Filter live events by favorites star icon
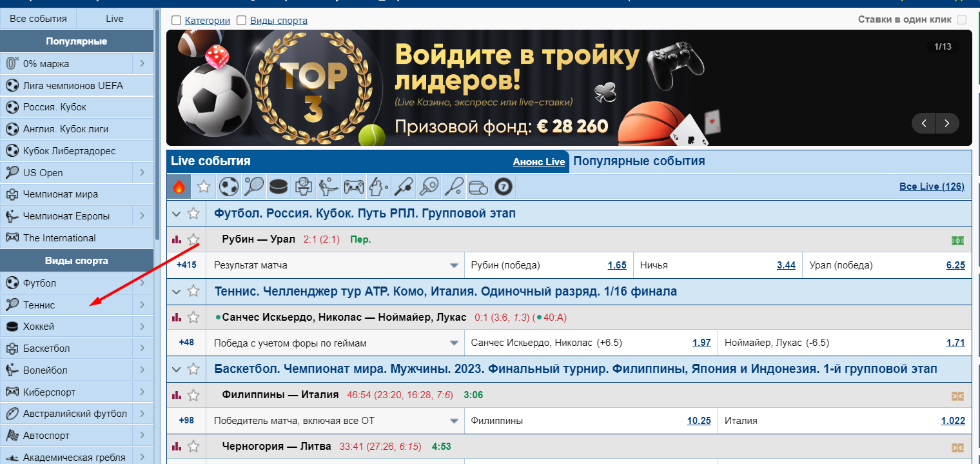 click(x=204, y=187)
